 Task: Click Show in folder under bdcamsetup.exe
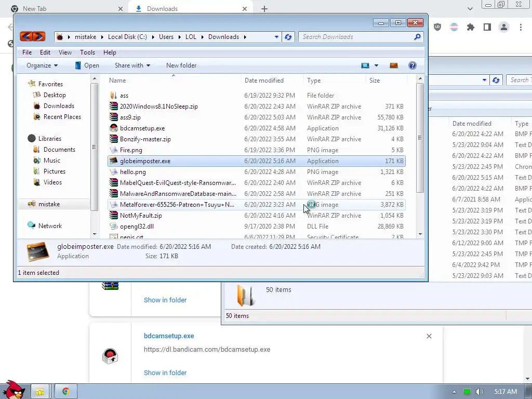coord(165,373)
